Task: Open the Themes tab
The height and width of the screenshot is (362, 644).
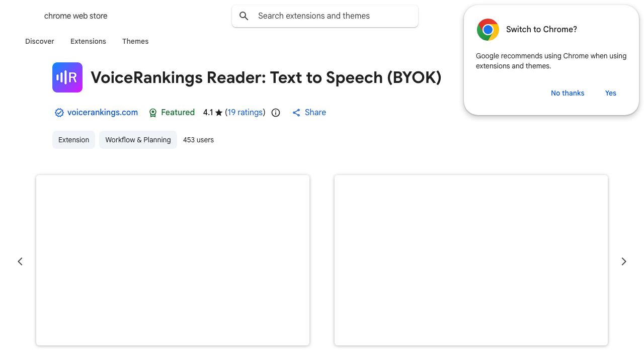Action: coord(135,41)
